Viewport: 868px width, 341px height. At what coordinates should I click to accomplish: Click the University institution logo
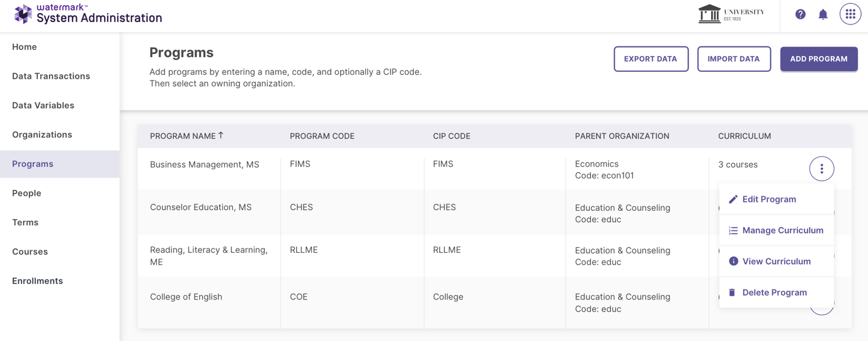(x=731, y=14)
